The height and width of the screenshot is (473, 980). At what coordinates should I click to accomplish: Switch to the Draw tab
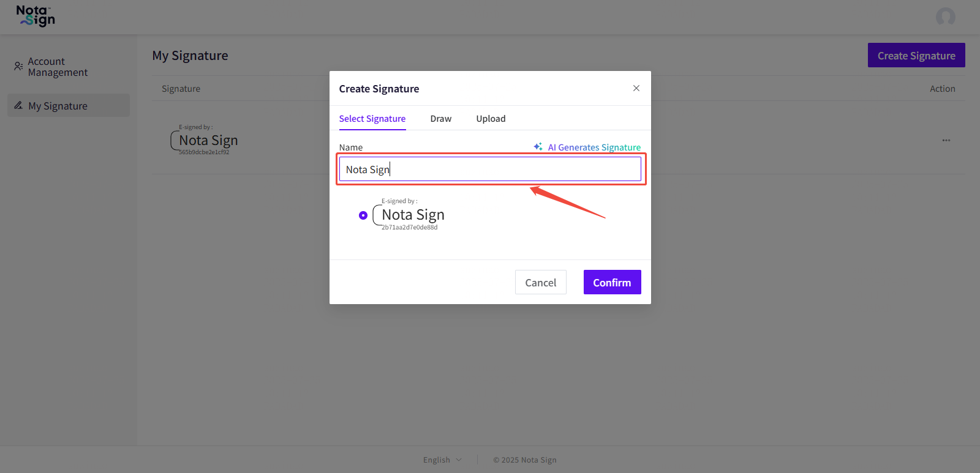tap(440, 119)
